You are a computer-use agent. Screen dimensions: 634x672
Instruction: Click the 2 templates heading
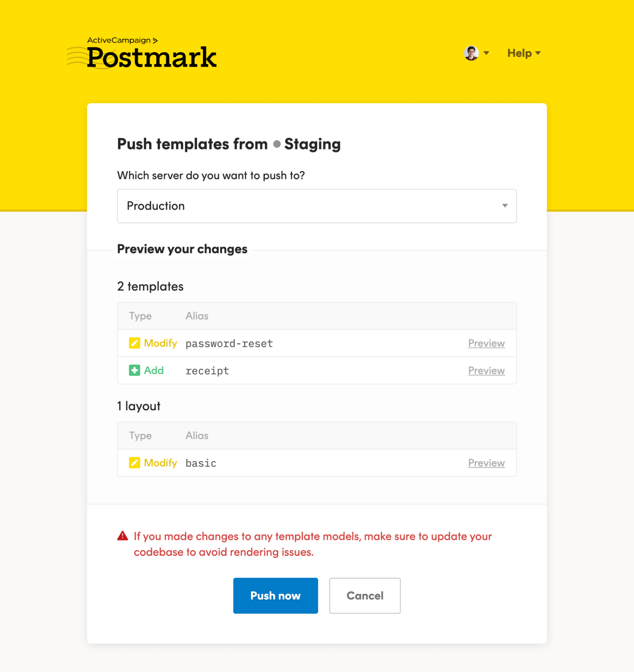pyautogui.click(x=150, y=286)
